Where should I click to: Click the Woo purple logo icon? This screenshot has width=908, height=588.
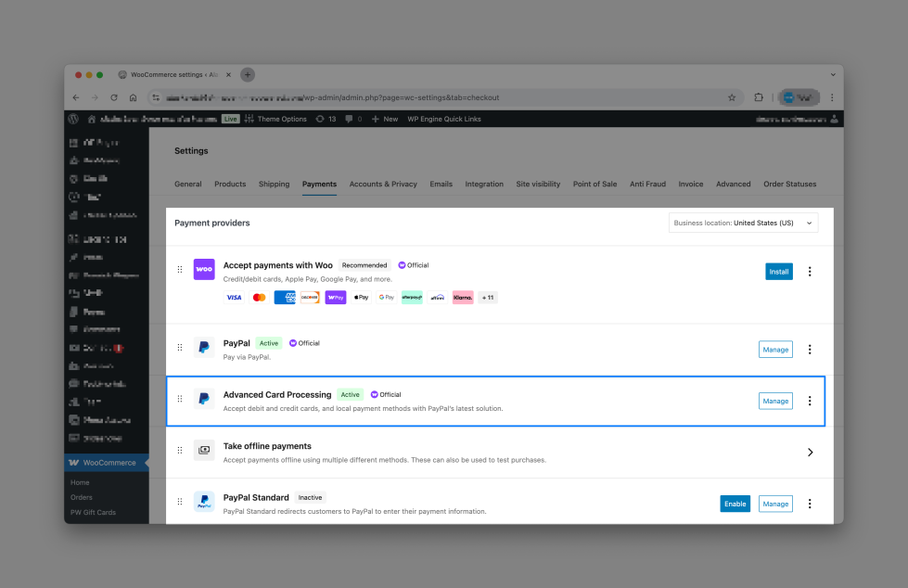[204, 269]
